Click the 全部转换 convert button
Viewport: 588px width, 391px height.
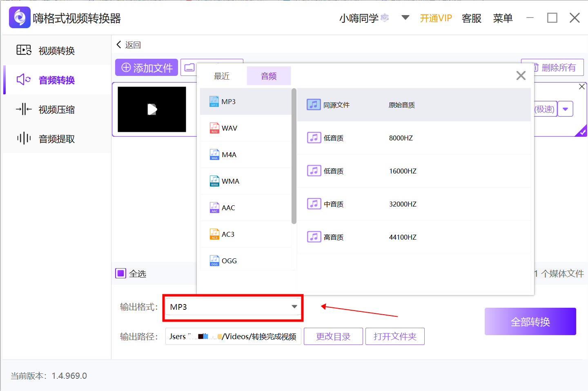click(530, 321)
